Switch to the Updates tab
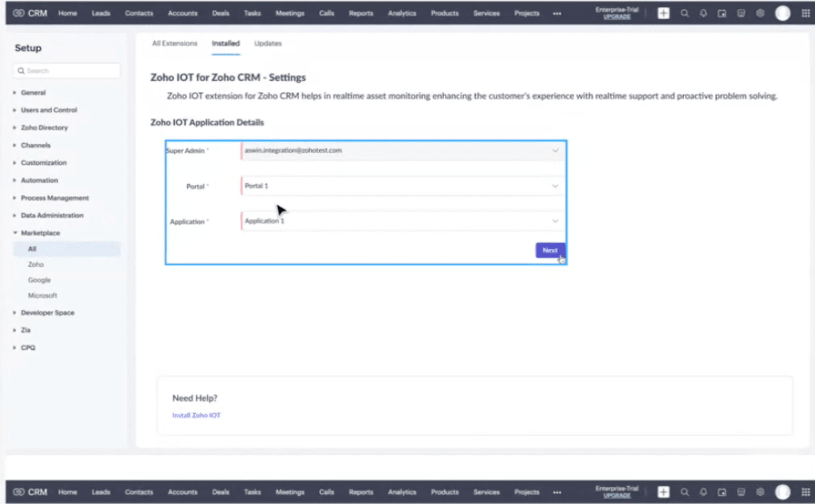Screen dimensions: 815x504 (x=268, y=43)
